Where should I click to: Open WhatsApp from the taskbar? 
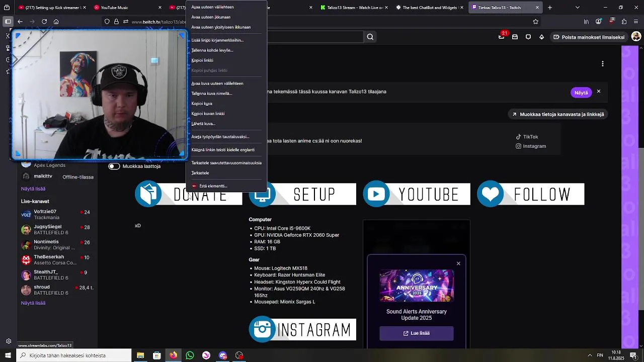[190, 355]
